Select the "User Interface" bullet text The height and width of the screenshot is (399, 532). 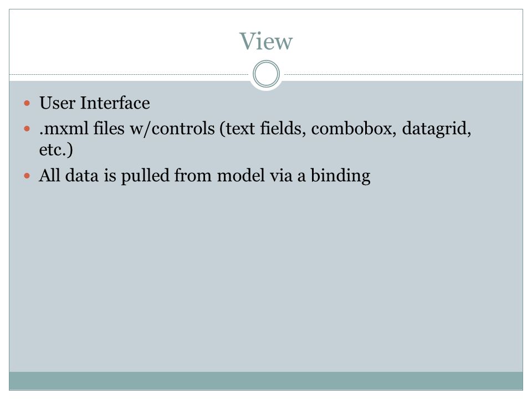click(x=94, y=103)
